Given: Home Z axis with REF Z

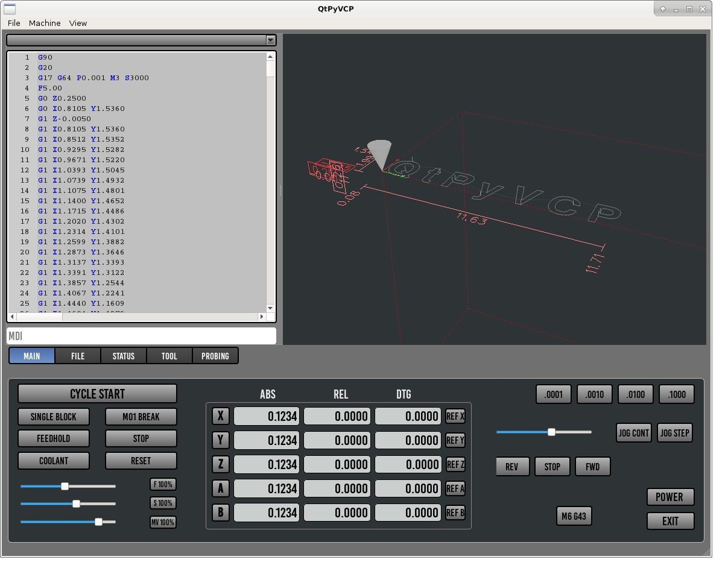Looking at the screenshot, I should (x=455, y=464).
